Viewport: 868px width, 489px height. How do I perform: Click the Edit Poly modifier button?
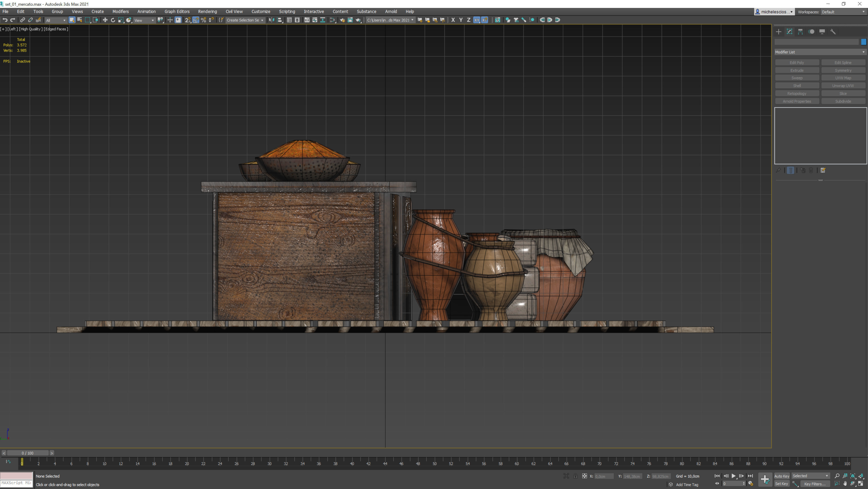click(x=797, y=63)
